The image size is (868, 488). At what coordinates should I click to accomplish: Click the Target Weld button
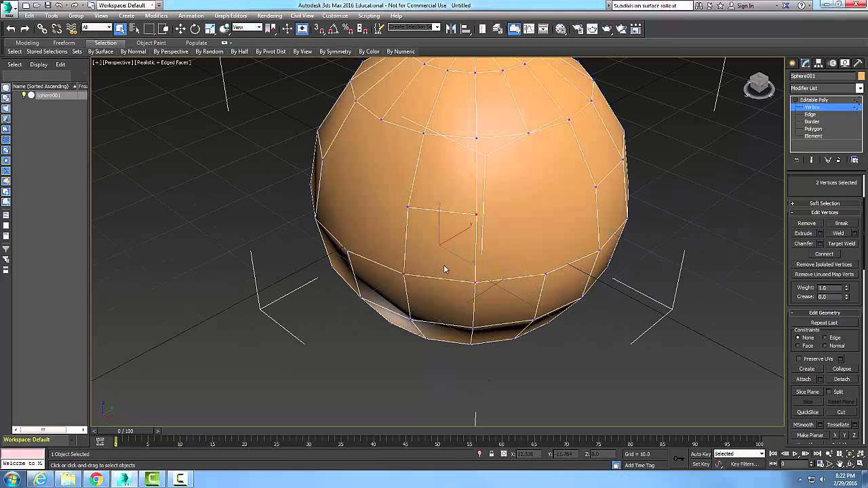[842, 243]
